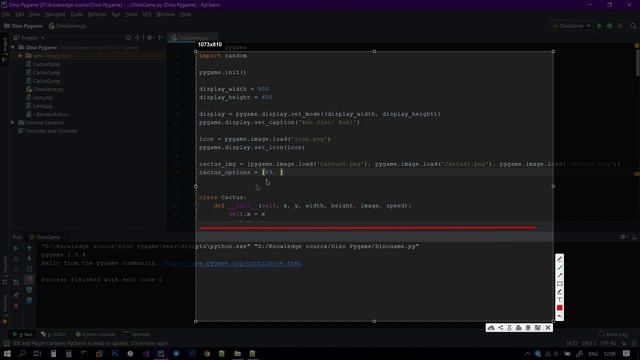The height and width of the screenshot is (360, 640).
Task: Open the Terminal tool window tab
Action: click(x=137, y=334)
